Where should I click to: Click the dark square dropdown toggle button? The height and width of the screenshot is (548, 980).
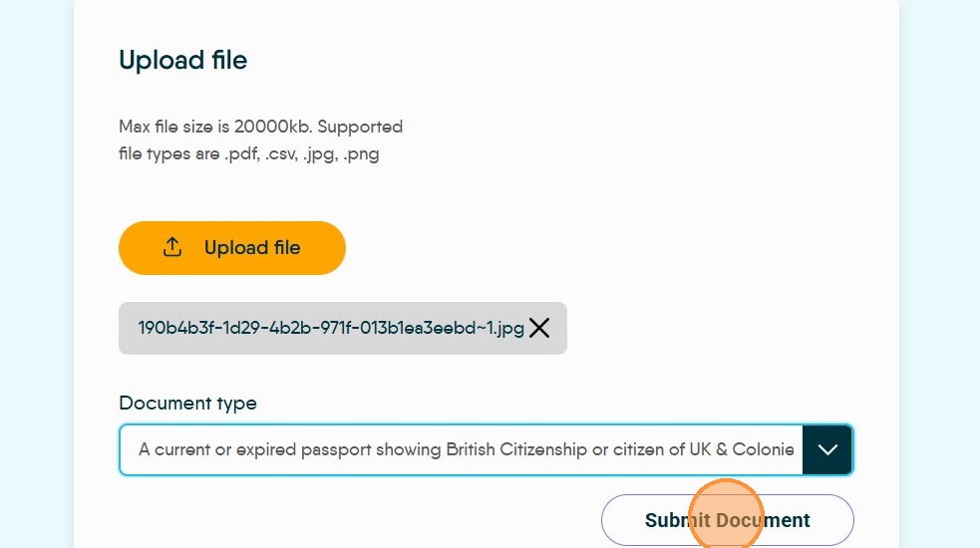[827, 449]
